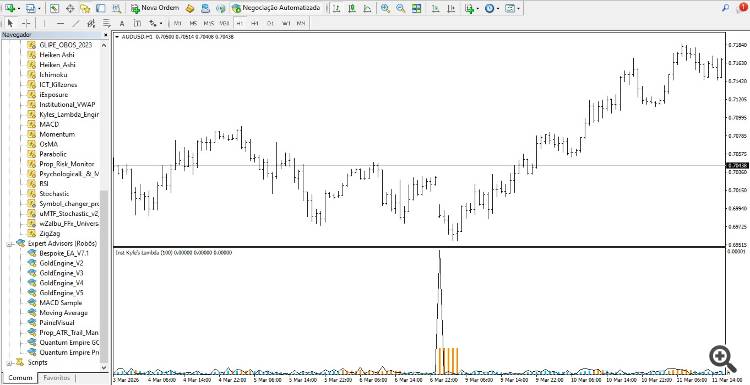Switch to the Favoritos tab
The width and height of the screenshot is (750, 385).
pos(57,378)
